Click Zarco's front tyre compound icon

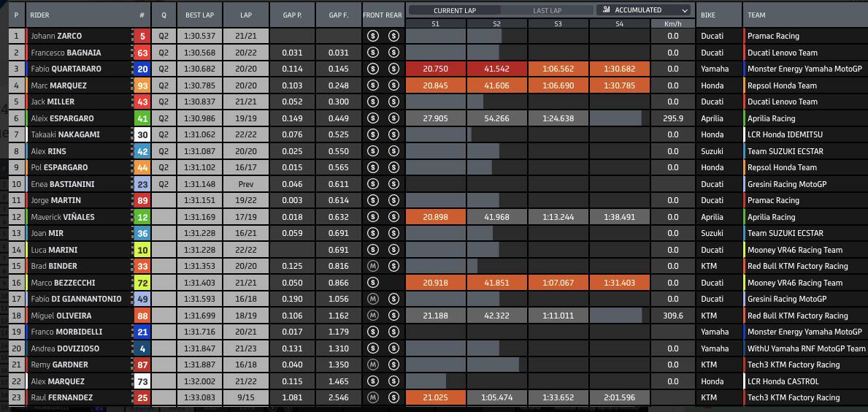tap(372, 36)
